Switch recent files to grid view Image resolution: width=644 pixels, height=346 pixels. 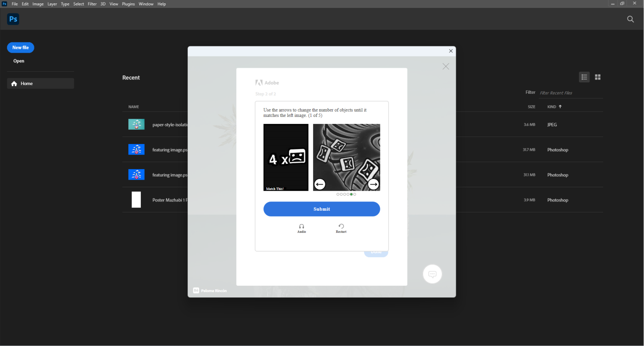tap(598, 77)
